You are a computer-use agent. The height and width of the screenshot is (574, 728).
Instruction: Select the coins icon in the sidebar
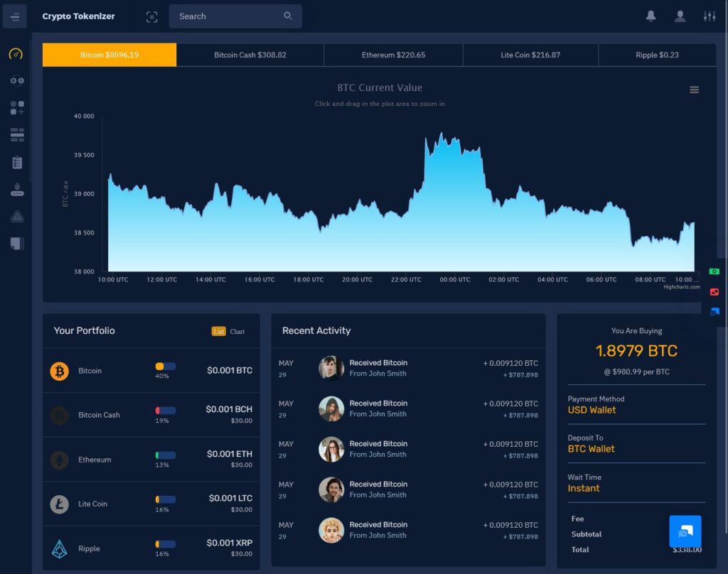pos(16,80)
